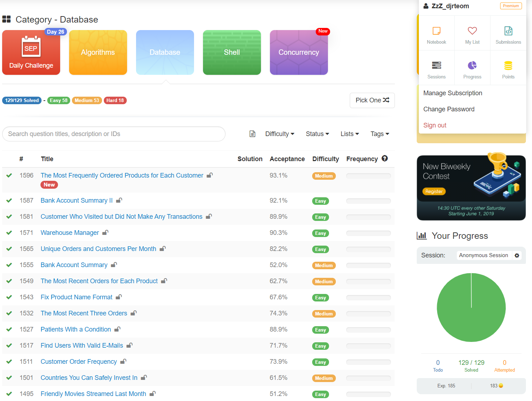Open My List heart icon
This screenshot has width=532, height=401.
click(472, 31)
